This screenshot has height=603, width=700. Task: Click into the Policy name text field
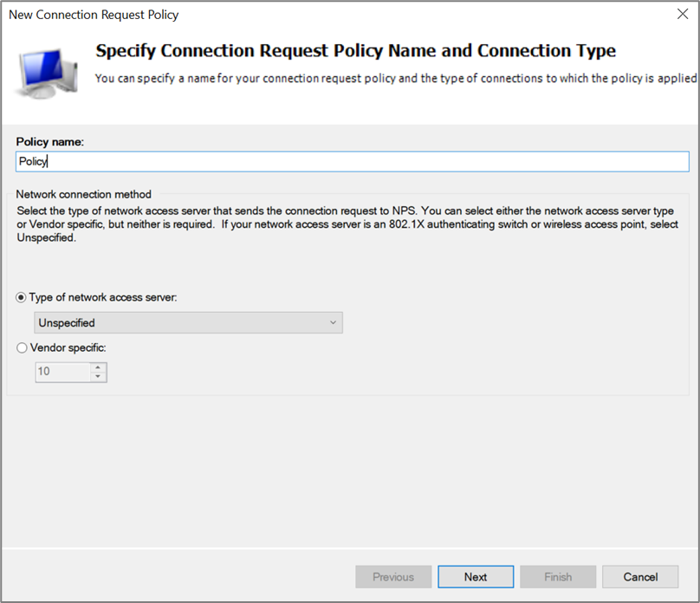(x=352, y=161)
